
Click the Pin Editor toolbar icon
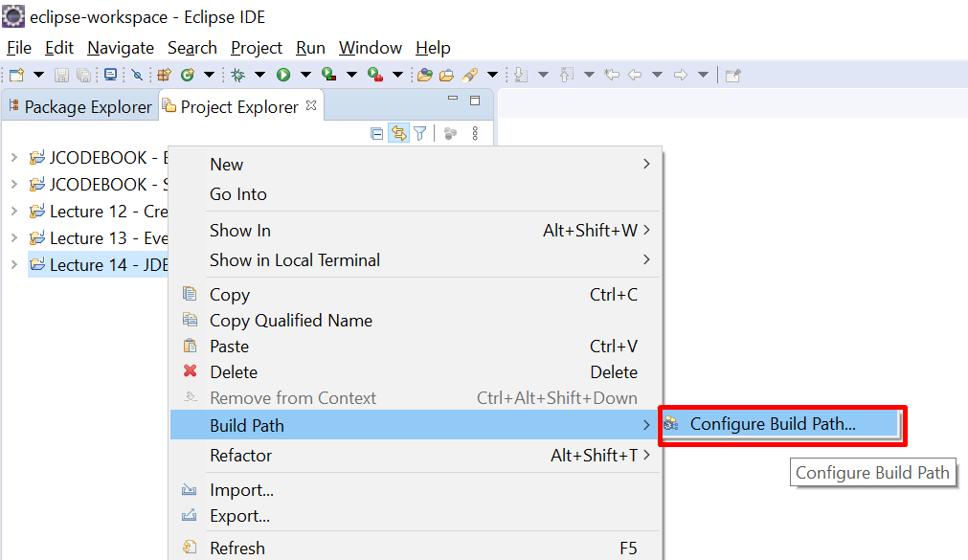click(x=732, y=76)
